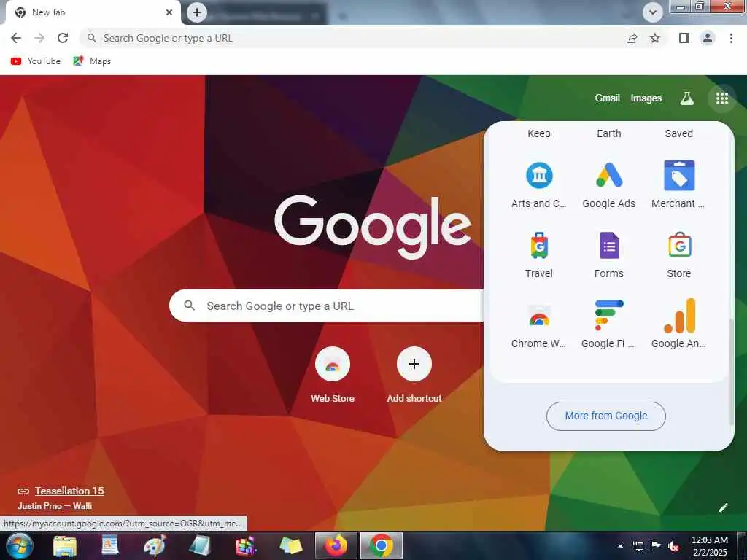Open Chrome Web Store app in panel

point(539,324)
